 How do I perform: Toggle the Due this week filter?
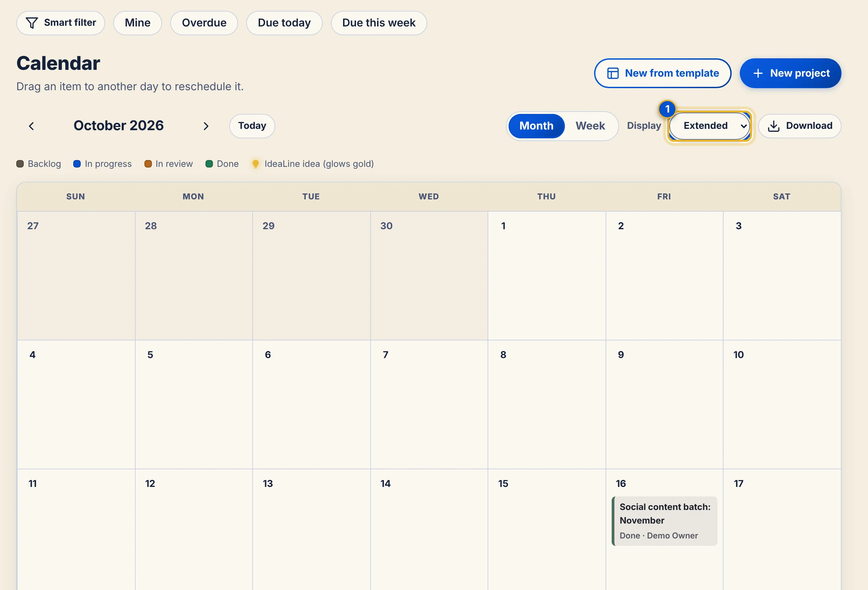pyautogui.click(x=379, y=23)
